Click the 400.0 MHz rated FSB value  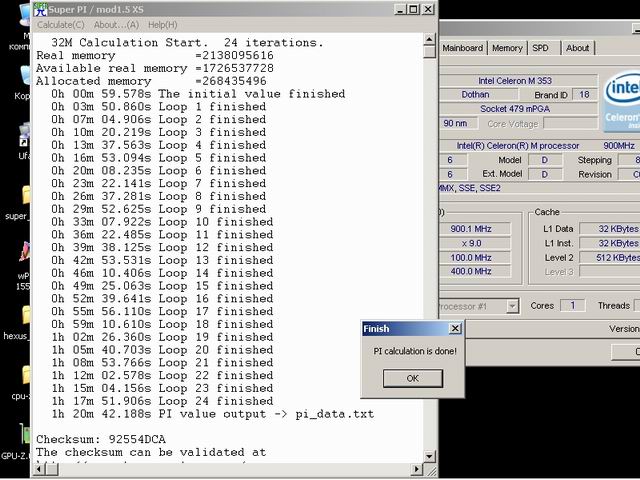point(475,271)
